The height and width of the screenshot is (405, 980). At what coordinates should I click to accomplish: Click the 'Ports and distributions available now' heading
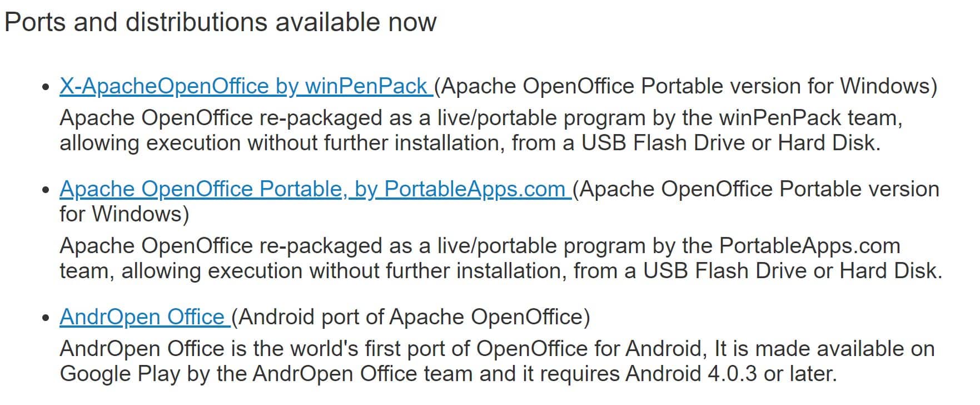(220, 23)
